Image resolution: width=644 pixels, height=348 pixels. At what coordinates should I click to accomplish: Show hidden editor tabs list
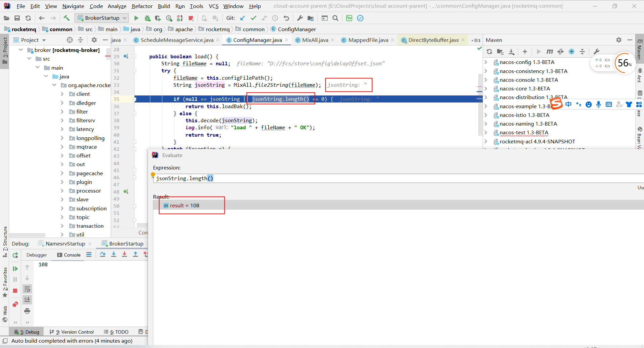pyautogui.click(x=476, y=40)
